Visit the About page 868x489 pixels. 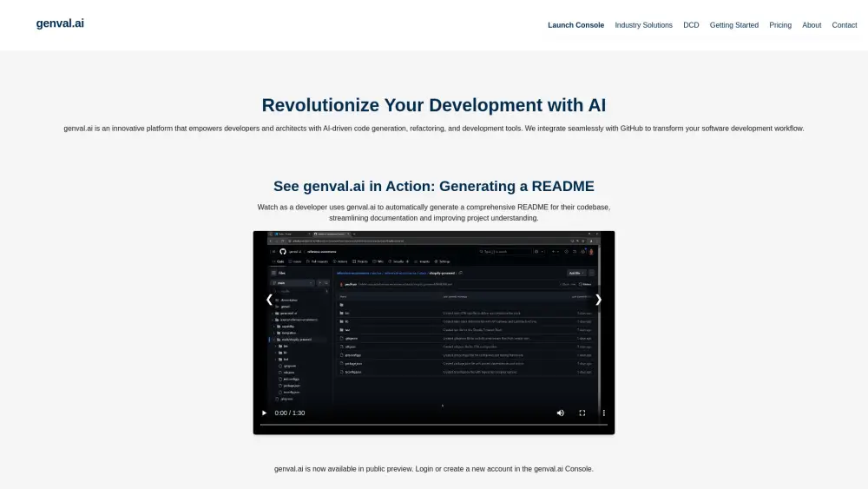(x=812, y=25)
